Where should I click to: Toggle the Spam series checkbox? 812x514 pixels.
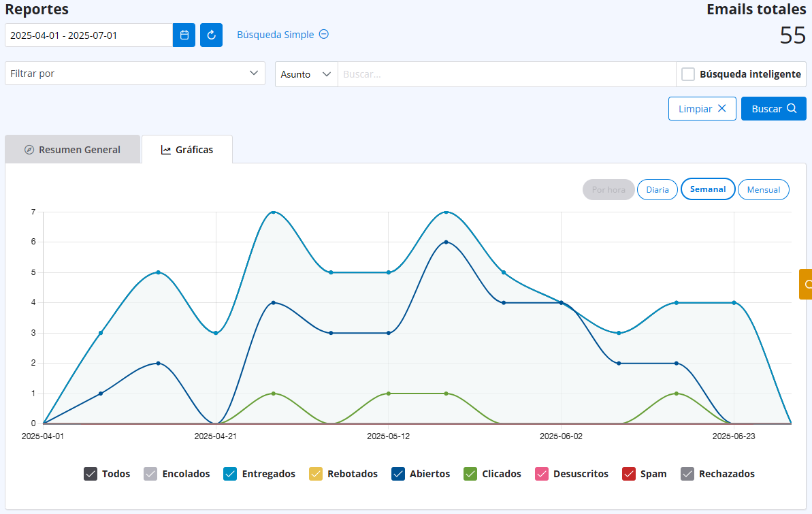(x=629, y=474)
